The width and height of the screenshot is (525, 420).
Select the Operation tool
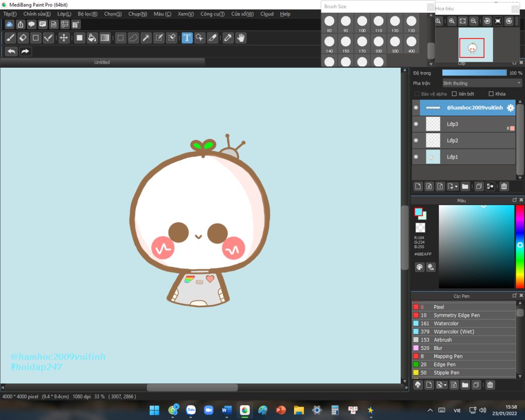pyautogui.click(x=199, y=38)
